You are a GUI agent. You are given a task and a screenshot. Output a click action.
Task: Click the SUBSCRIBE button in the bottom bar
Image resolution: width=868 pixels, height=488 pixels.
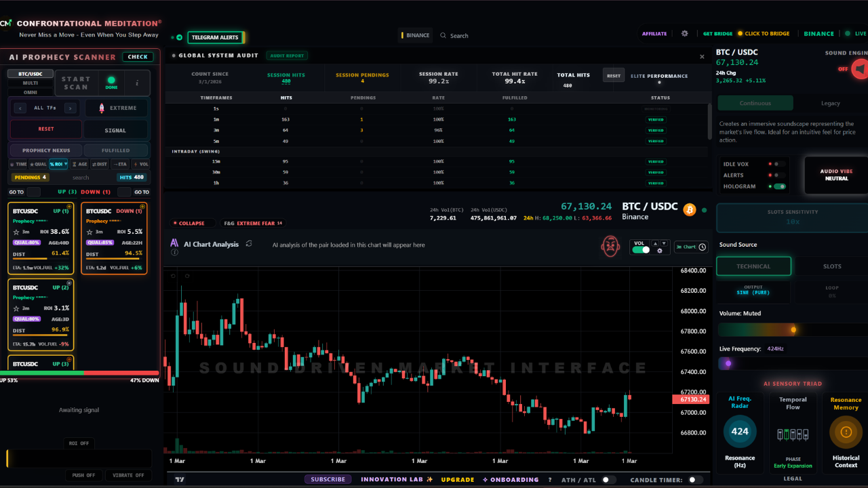pyautogui.click(x=328, y=479)
